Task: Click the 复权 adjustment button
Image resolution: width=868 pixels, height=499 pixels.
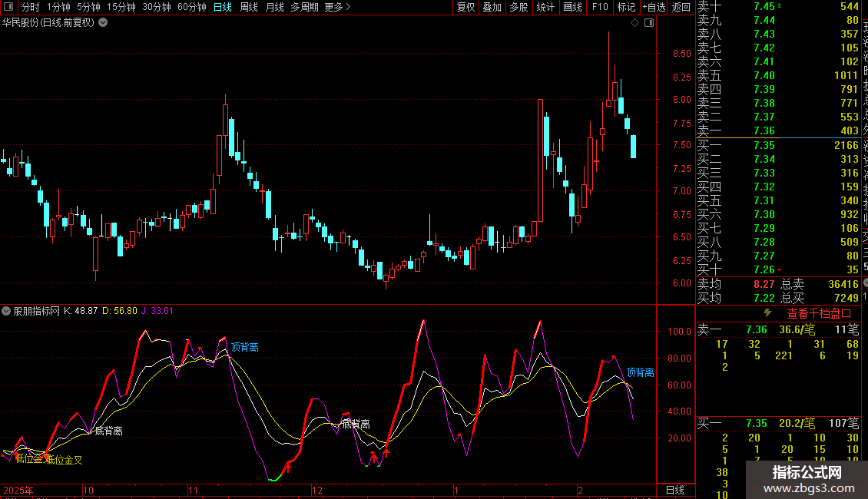Action: pos(465,7)
